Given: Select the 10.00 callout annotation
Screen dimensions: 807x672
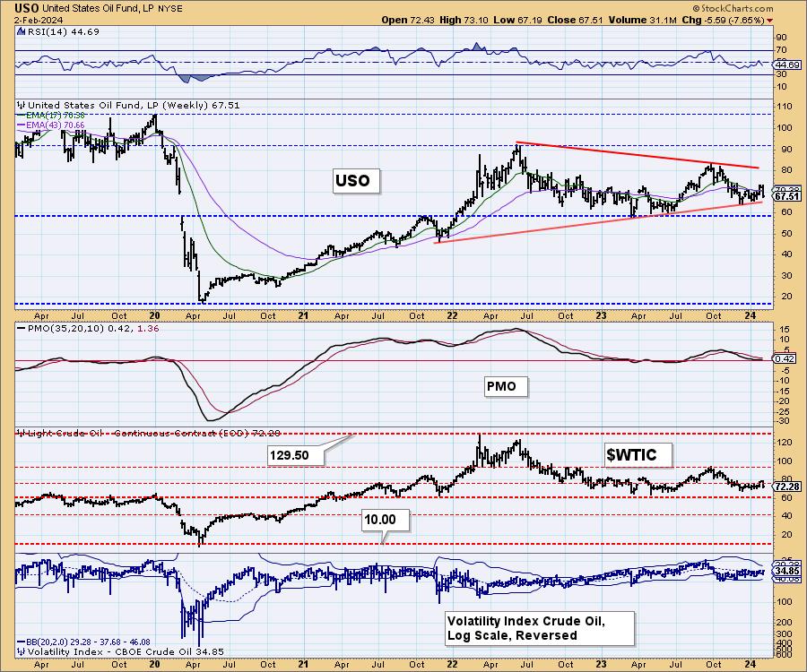Looking at the screenshot, I should (x=386, y=520).
